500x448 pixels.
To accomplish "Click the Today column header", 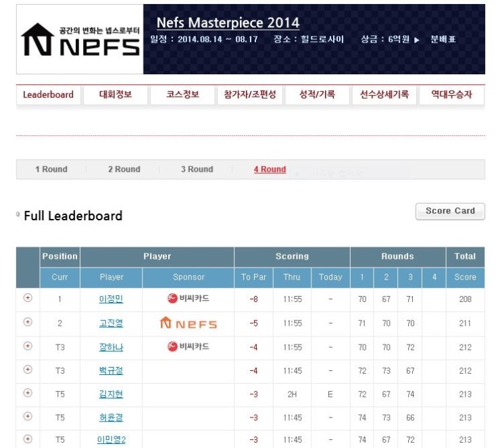I will pyautogui.click(x=330, y=277).
